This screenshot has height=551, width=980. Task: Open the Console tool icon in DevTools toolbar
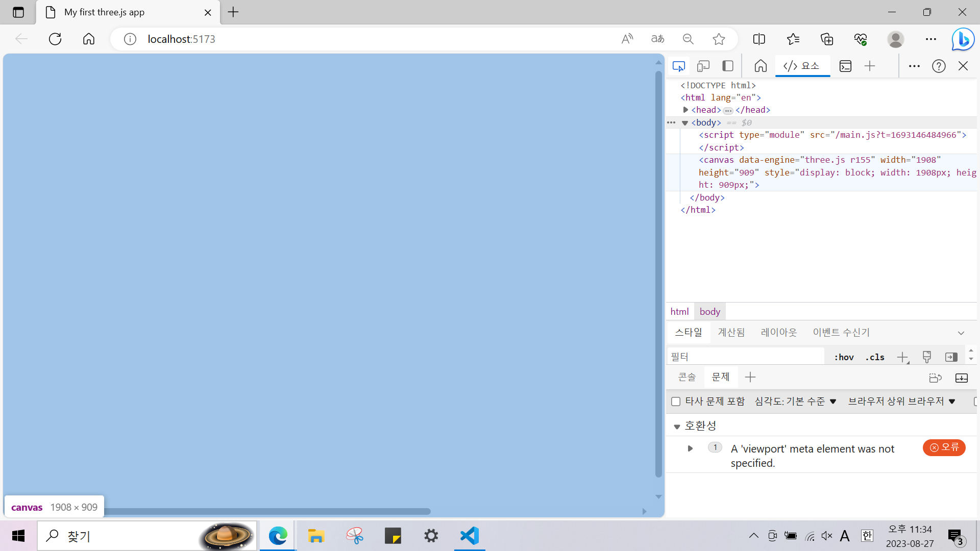click(x=845, y=66)
